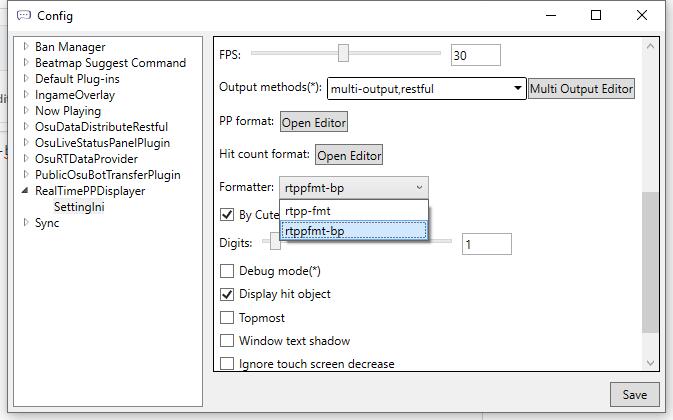This screenshot has width=673, height=420.
Task: Click the Digits value input field
Action: pos(487,244)
